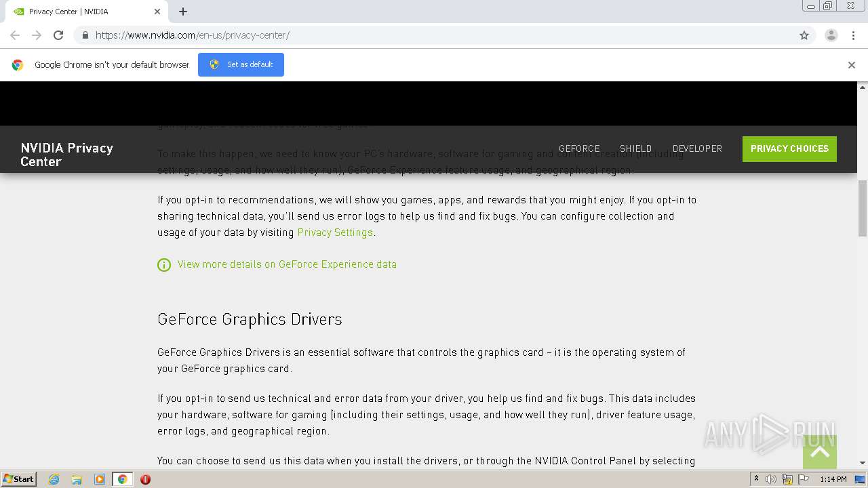Click the Show desktop button in tray
This screenshot has height=488, width=868.
click(x=860, y=479)
